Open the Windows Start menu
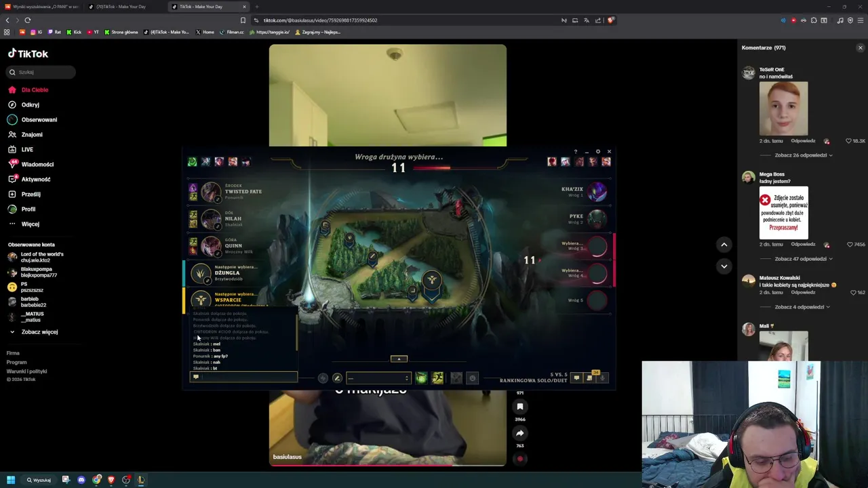This screenshot has height=488, width=868. [11, 480]
